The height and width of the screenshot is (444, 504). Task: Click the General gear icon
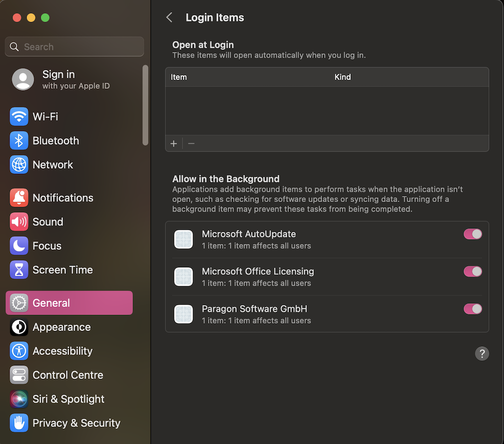[19, 303]
